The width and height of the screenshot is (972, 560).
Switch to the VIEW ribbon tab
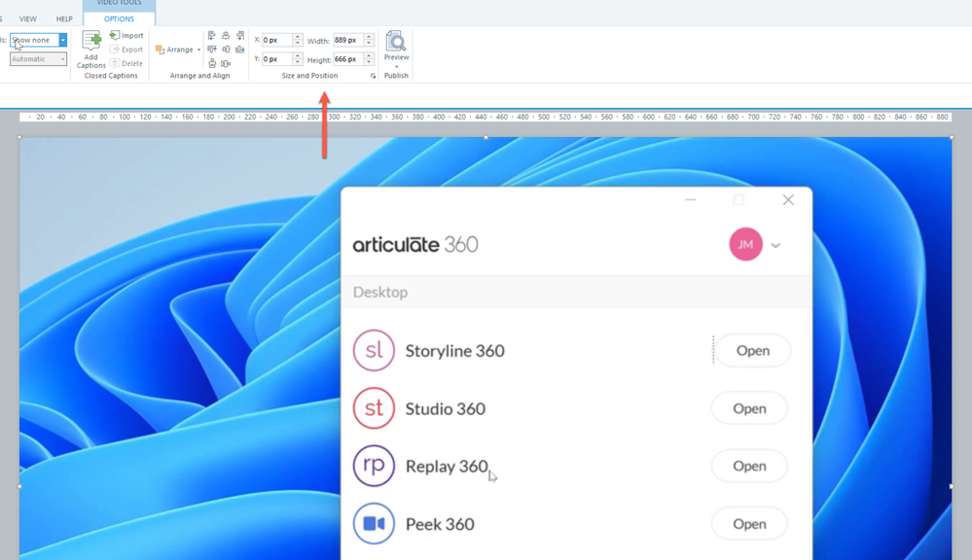(x=28, y=19)
